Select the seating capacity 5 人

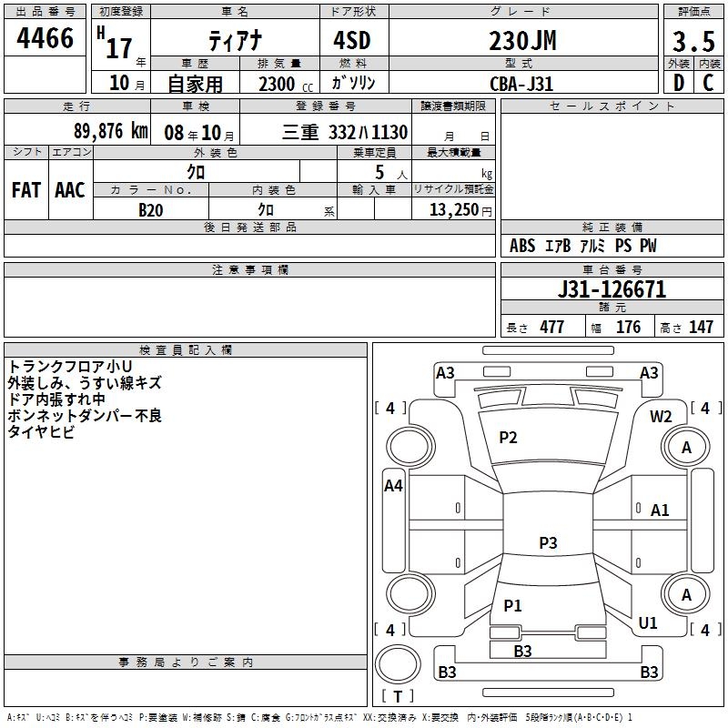pos(390,173)
